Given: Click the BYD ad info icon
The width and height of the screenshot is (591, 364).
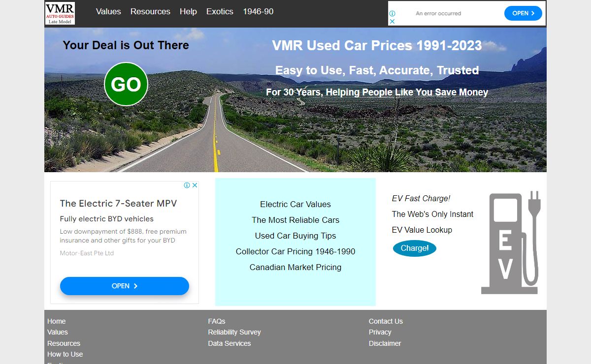Looking at the screenshot, I should [x=187, y=185].
